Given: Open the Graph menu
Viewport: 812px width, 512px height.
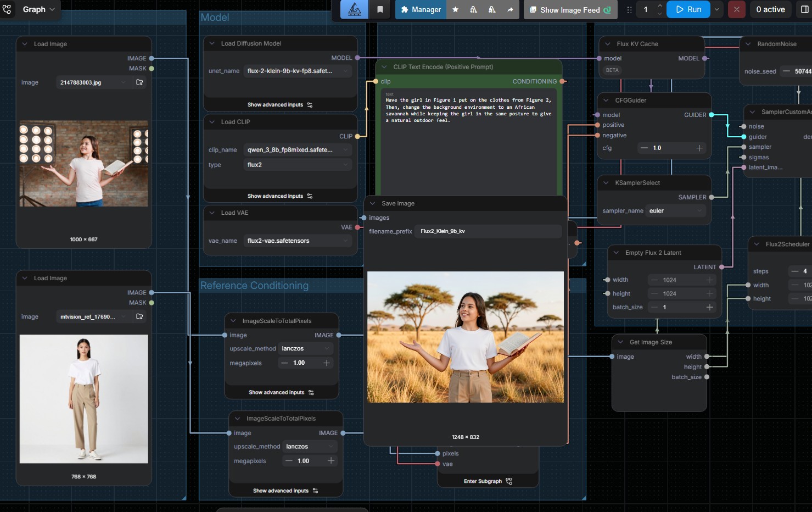Looking at the screenshot, I should point(38,9).
